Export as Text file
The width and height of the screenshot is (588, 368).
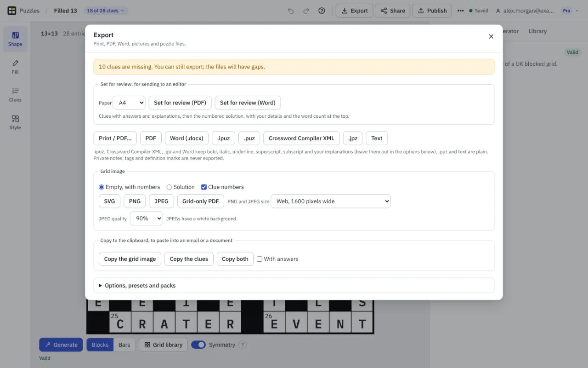click(377, 138)
